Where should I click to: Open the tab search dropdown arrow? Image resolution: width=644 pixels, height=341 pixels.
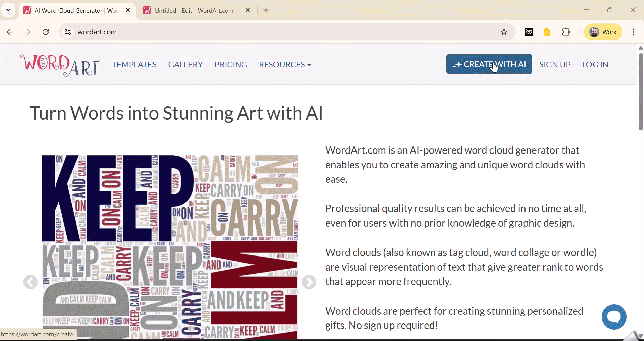coord(9,10)
